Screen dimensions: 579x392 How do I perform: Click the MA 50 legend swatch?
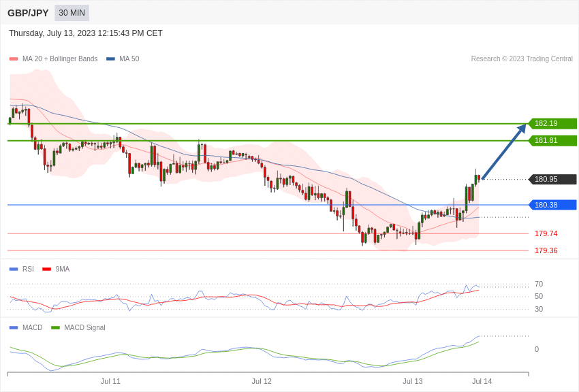110,59
